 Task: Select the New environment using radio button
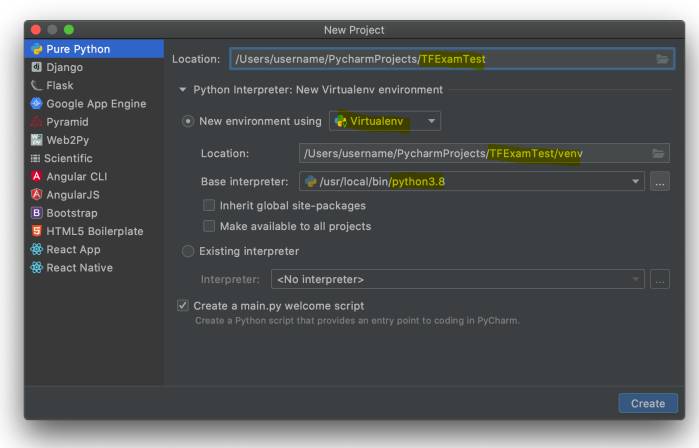click(188, 121)
